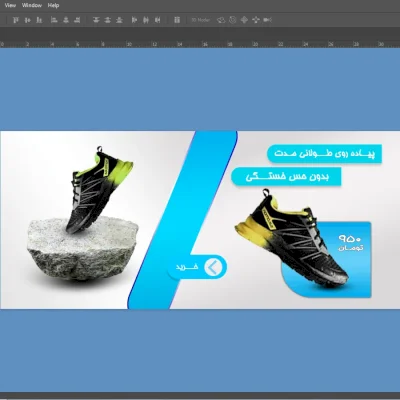Viewport: 400px width, 400px height.
Task: Click the Distribute bottom edges icon
Action: (x=119, y=20)
